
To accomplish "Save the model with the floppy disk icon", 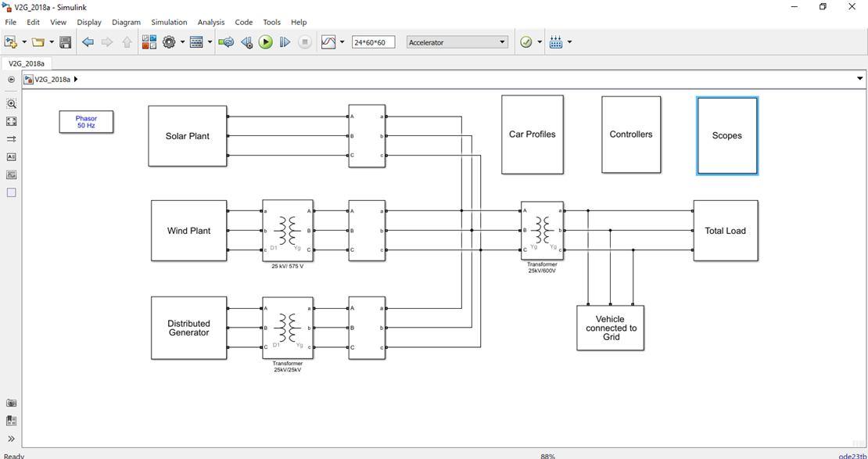I will (66, 42).
